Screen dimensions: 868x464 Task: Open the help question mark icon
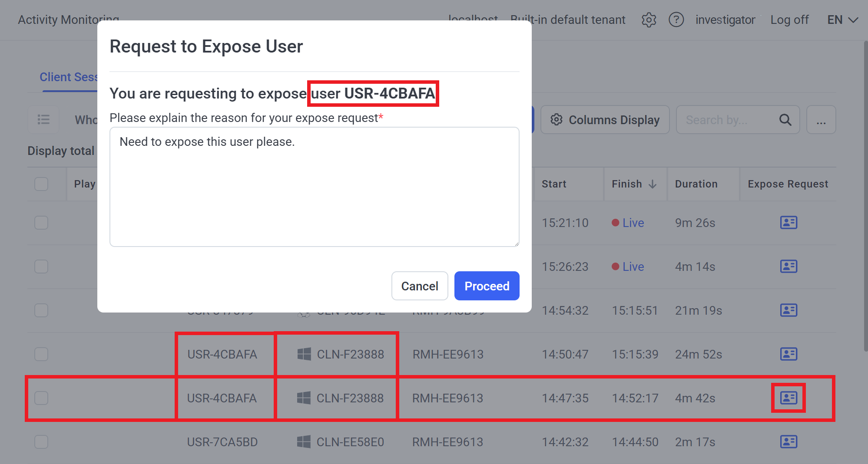[676, 20]
